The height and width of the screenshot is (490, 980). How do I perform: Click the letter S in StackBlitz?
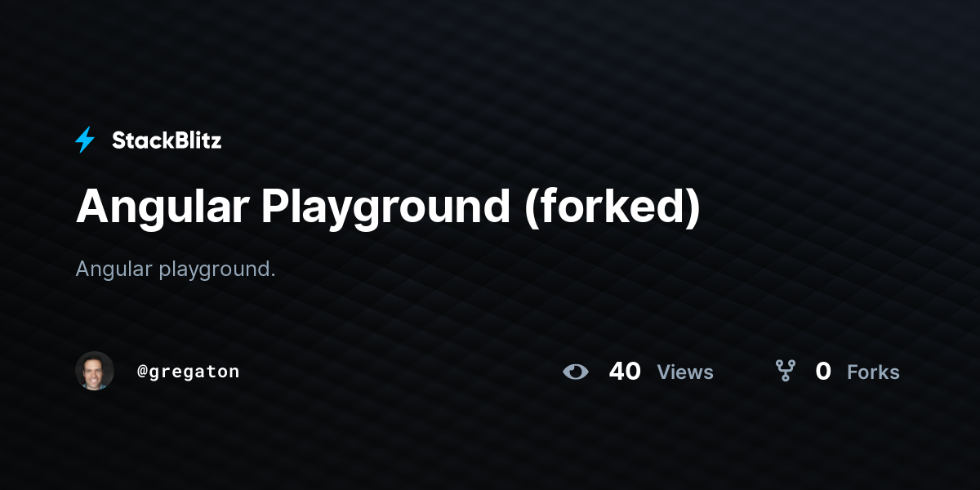tap(119, 140)
